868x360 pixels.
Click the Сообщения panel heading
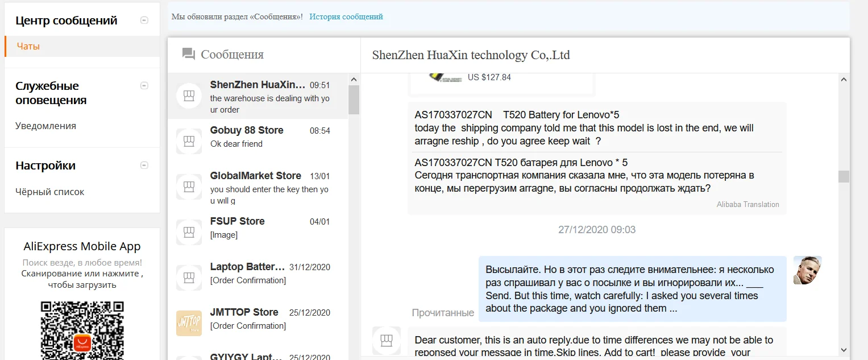pyautogui.click(x=232, y=55)
